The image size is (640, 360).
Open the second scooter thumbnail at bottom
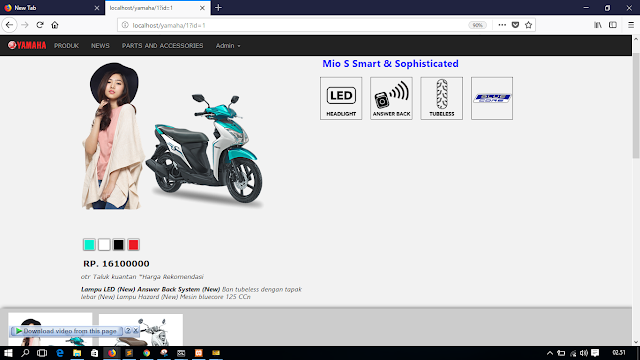141,330
